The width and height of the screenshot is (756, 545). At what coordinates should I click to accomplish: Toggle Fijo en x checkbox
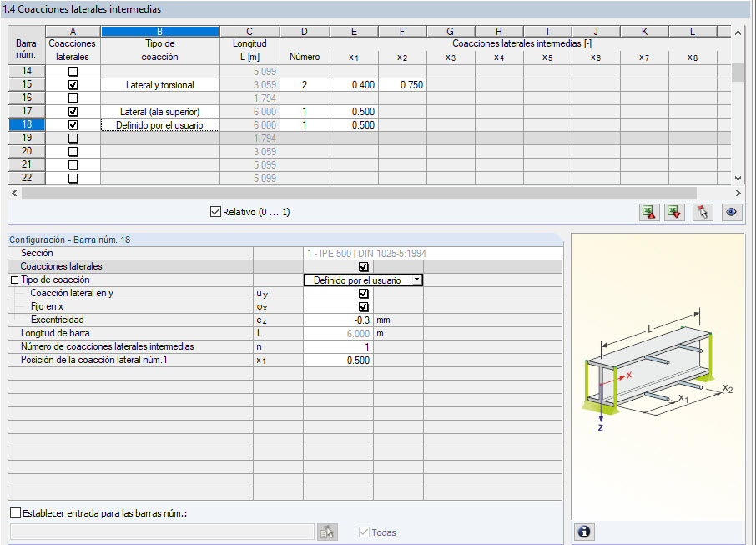click(x=364, y=307)
